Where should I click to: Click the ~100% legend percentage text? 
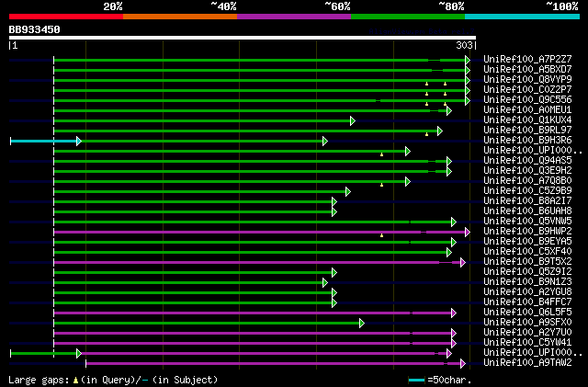(x=562, y=6)
